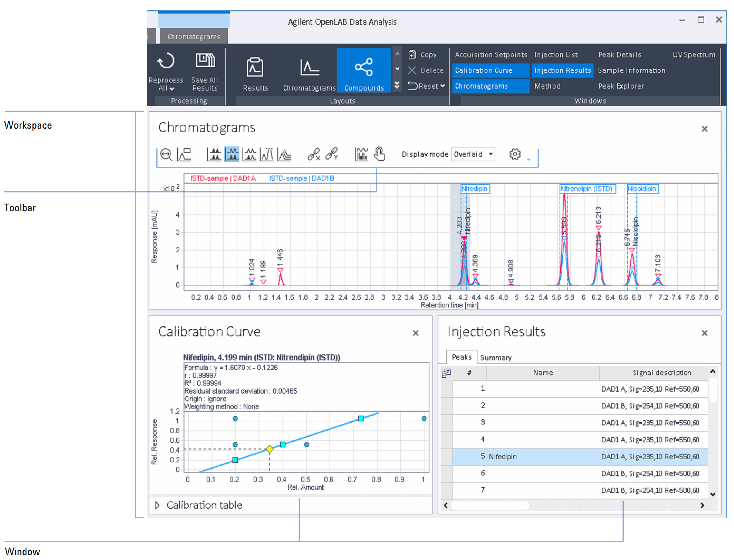Click the Delete layout icon
734x560 pixels.
(x=412, y=70)
